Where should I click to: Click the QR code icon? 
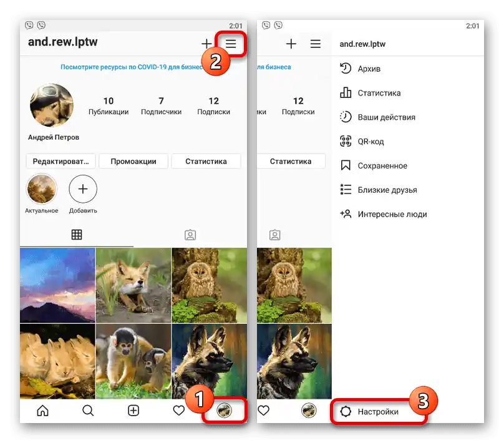coord(346,141)
